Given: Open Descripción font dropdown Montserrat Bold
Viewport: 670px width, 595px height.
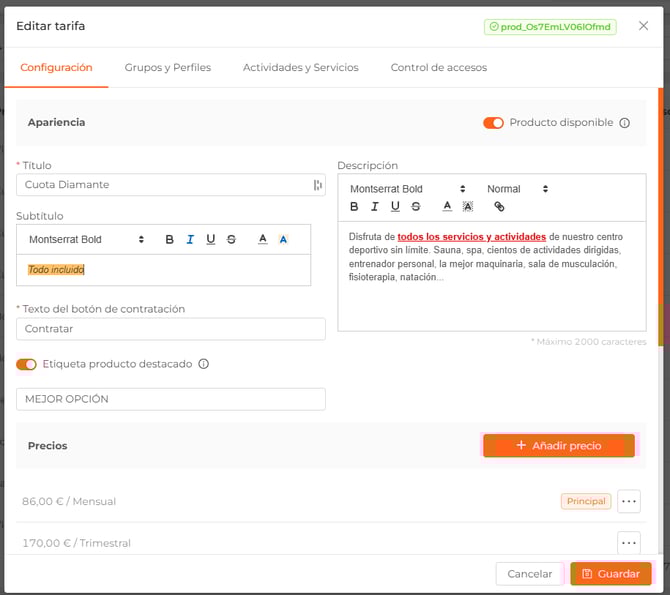Looking at the screenshot, I should (407, 189).
